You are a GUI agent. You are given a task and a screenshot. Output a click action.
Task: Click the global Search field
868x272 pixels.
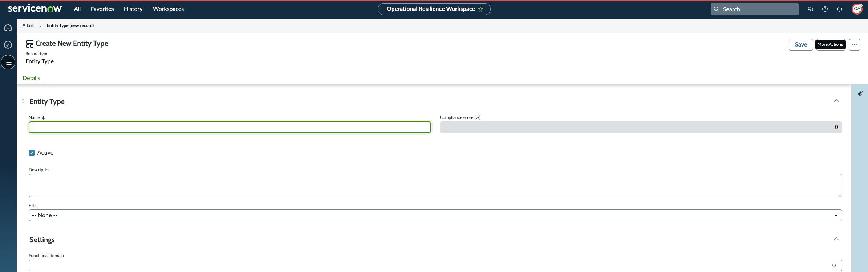754,9
